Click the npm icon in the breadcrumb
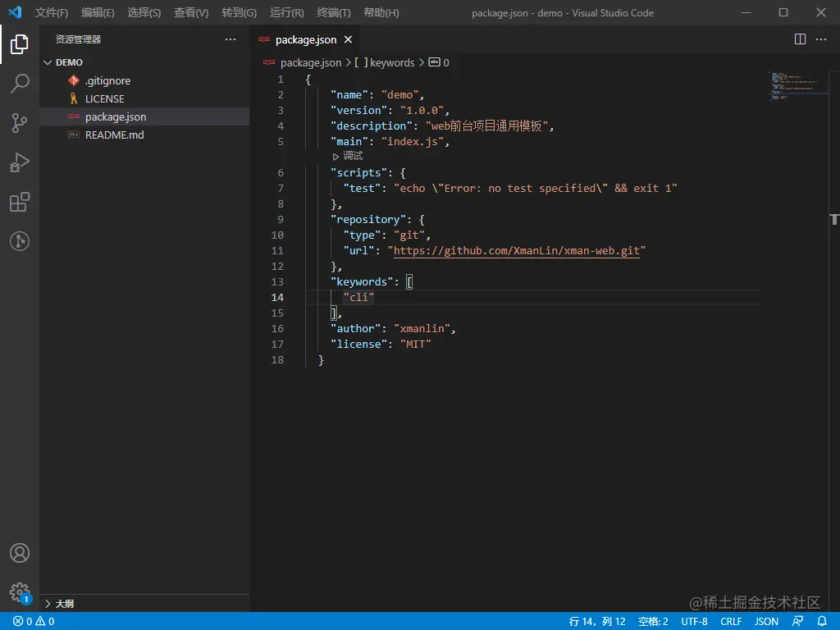This screenshot has height=630, width=840. tap(269, 62)
